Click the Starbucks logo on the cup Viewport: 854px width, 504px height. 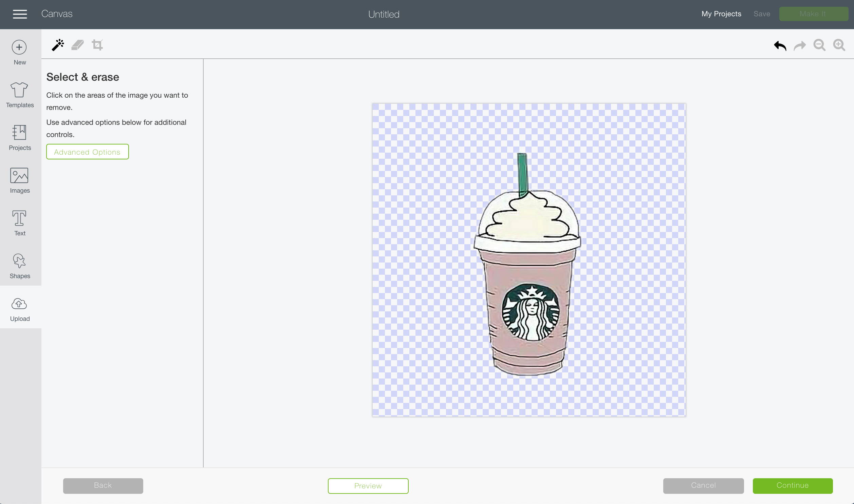531,312
